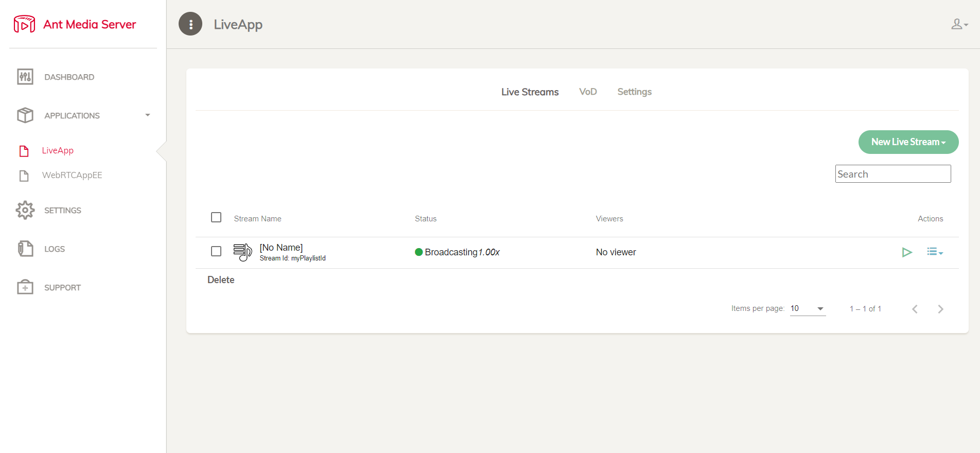Viewport: 980px width, 453px height.
Task: Open the New Live Stream dropdown
Action: coord(908,142)
